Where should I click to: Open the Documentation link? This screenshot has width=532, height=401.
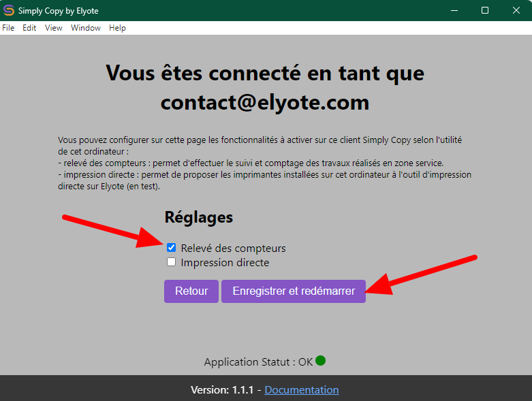(x=302, y=390)
